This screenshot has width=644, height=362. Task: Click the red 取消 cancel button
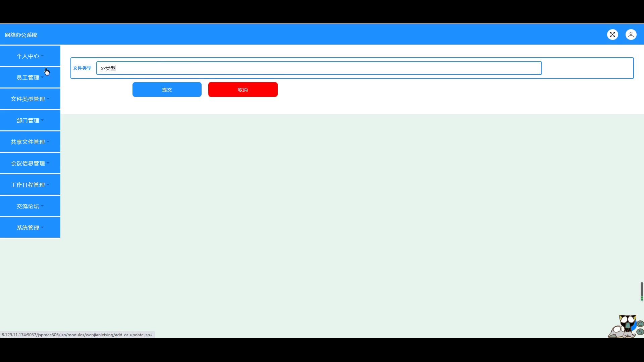[x=243, y=89]
